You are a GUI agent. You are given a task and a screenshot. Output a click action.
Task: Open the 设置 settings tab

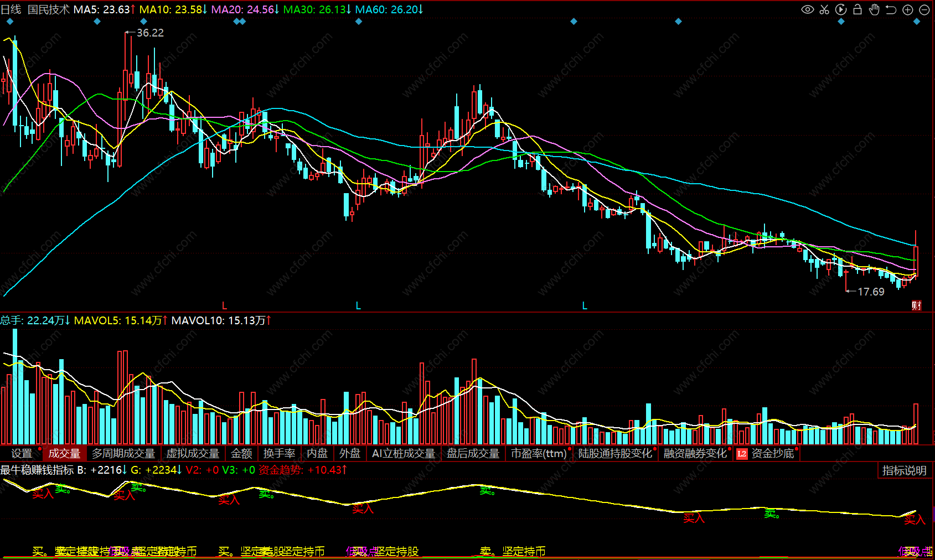pyautogui.click(x=22, y=454)
